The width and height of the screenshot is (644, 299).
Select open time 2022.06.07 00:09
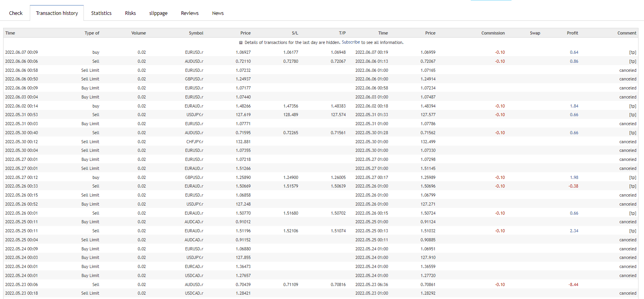coord(22,52)
